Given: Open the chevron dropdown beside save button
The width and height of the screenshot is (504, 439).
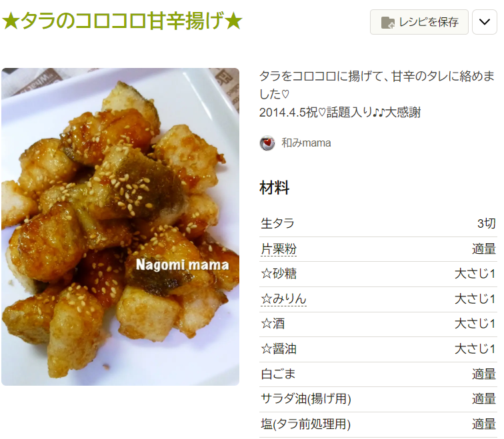Looking at the screenshot, I should (x=485, y=22).
